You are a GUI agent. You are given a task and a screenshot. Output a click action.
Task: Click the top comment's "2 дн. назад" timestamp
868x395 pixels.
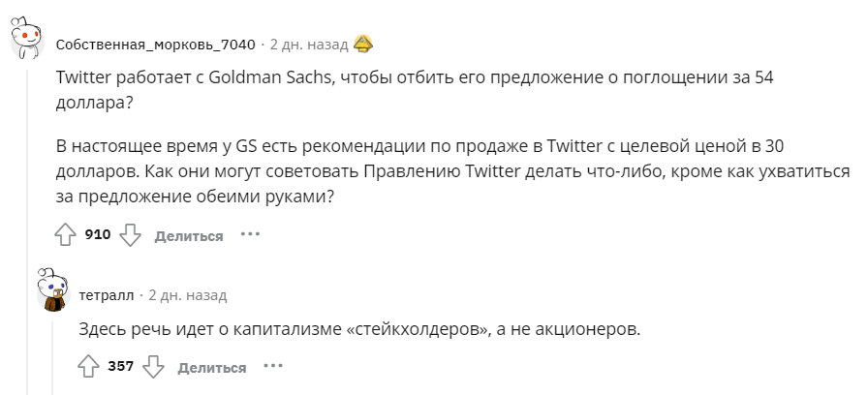[308, 44]
